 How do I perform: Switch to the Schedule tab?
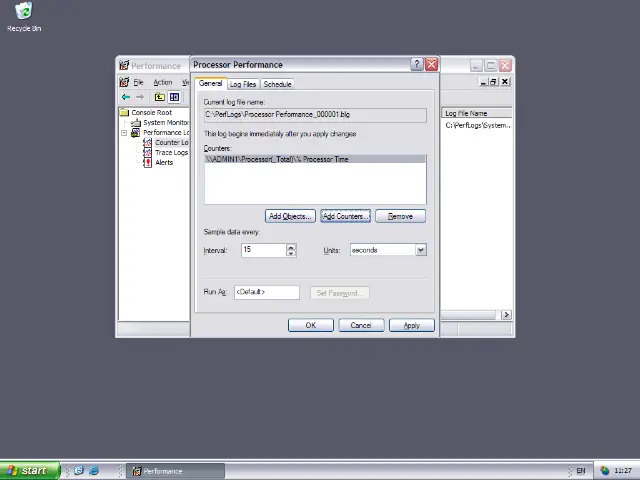(277, 84)
